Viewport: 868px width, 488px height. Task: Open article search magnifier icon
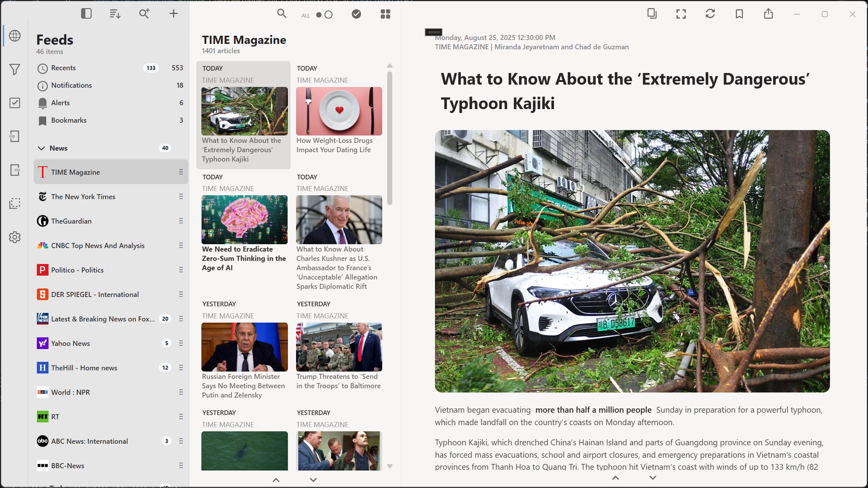(282, 14)
